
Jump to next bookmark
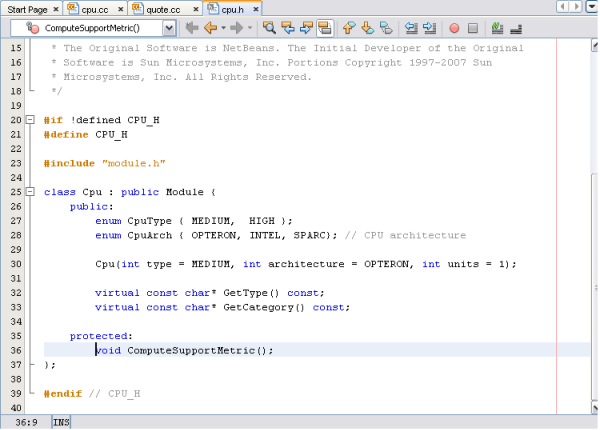[367, 29]
